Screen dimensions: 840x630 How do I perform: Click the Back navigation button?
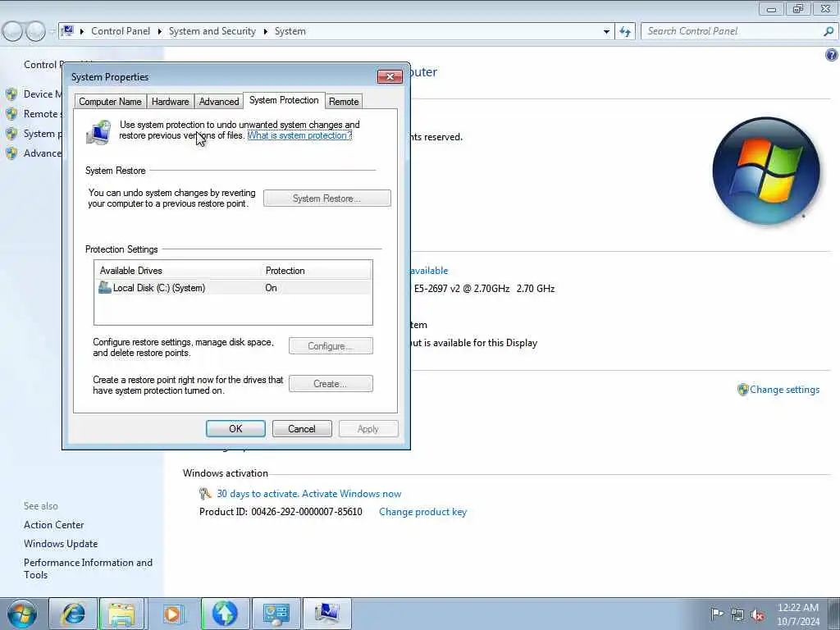[x=12, y=31]
